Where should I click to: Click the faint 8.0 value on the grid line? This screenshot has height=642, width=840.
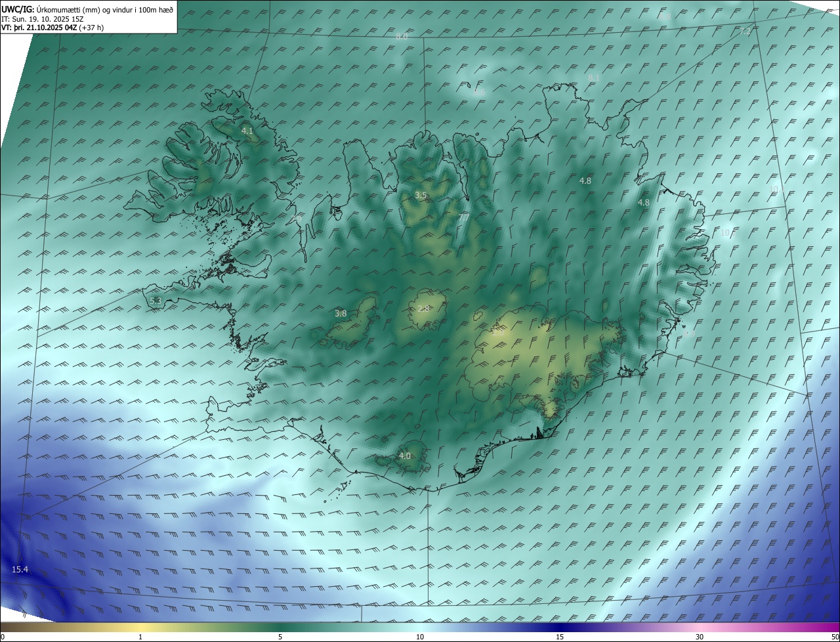[402, 36]
